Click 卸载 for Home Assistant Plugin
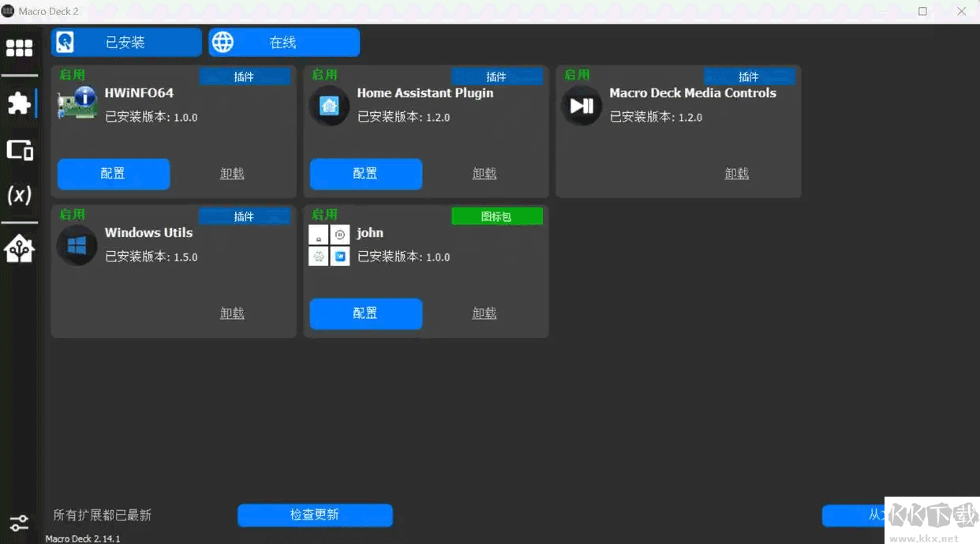 pyautogui.click(x=484, y=174)
